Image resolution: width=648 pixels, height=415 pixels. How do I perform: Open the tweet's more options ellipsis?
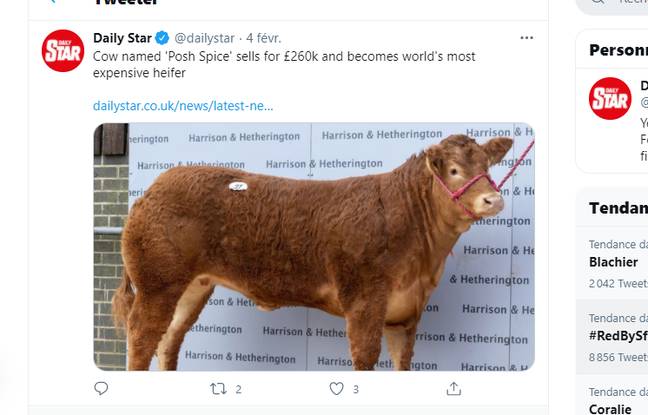(527, 38)
